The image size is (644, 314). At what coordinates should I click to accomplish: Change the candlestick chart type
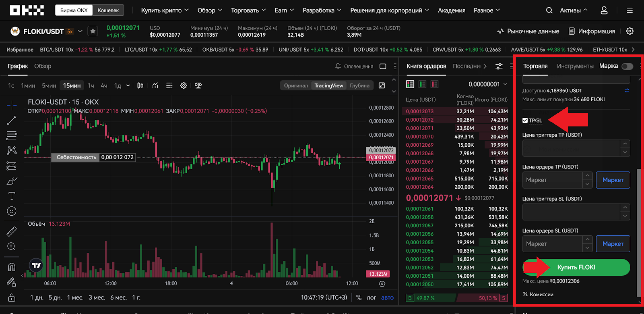click(x=140, y=85)
